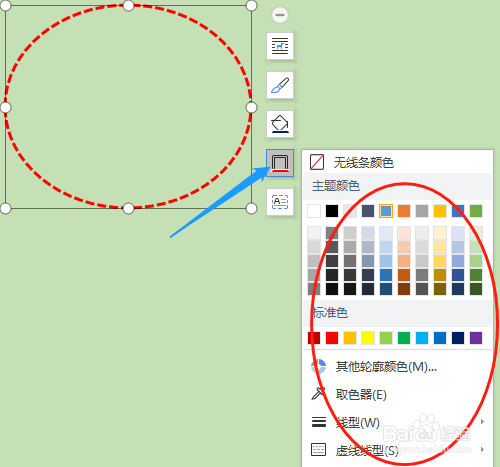500x467 pixels.
Task: Expand the 虚线线型(S) submenu
Action: tap(397, 450)
